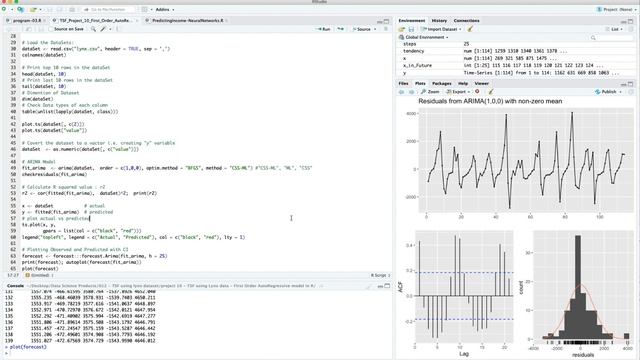
Task: Click console output row 139
Action: point(80,340)
